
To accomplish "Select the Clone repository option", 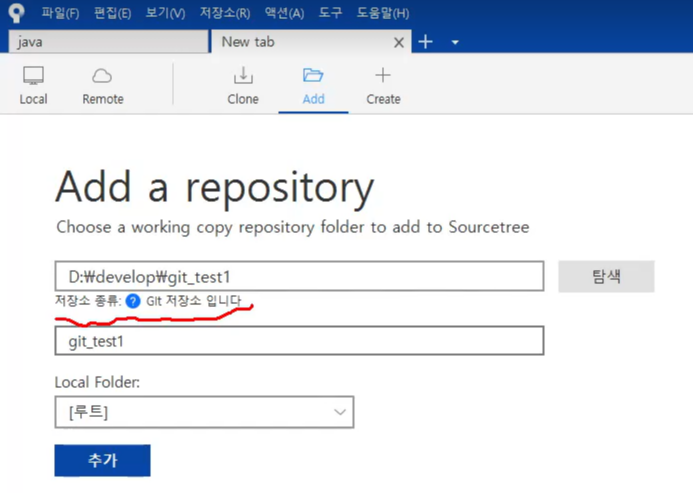I will click(x=243, y=86).
